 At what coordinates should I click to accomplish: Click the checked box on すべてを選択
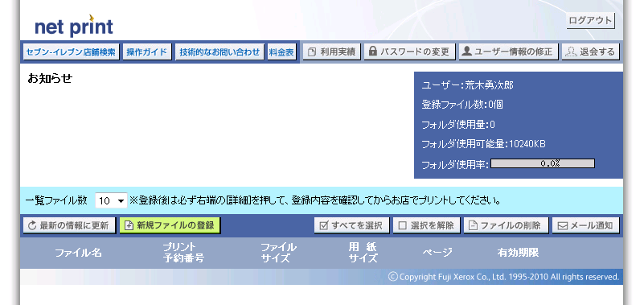324,225
